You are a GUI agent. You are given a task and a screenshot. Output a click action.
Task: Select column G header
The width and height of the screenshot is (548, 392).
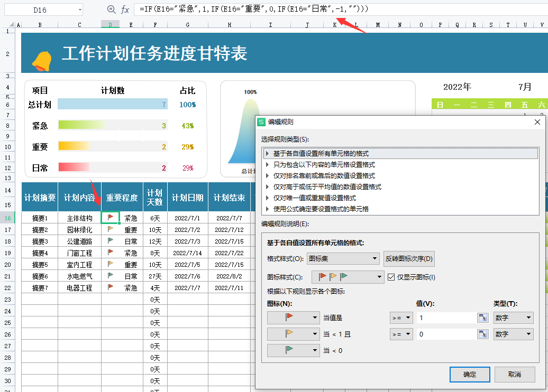[188, 24]
